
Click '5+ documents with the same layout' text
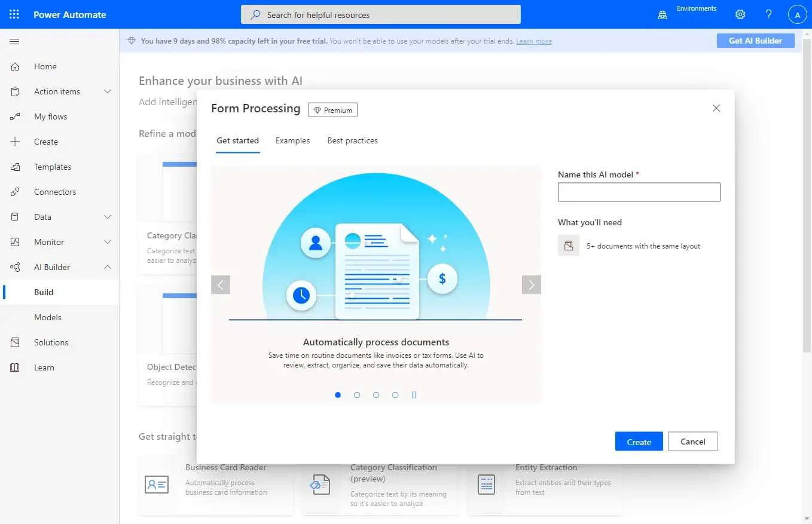coord(643,246)
